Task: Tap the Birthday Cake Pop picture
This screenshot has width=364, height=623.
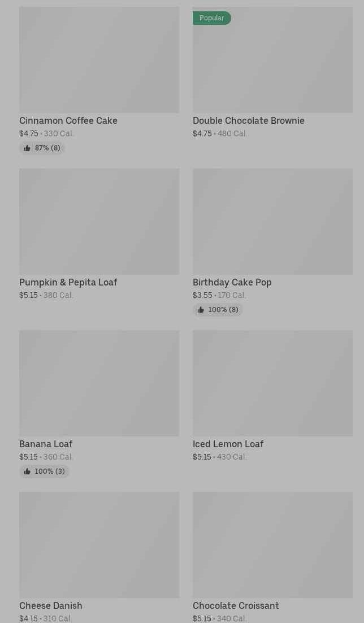Action: pos(272,222)
